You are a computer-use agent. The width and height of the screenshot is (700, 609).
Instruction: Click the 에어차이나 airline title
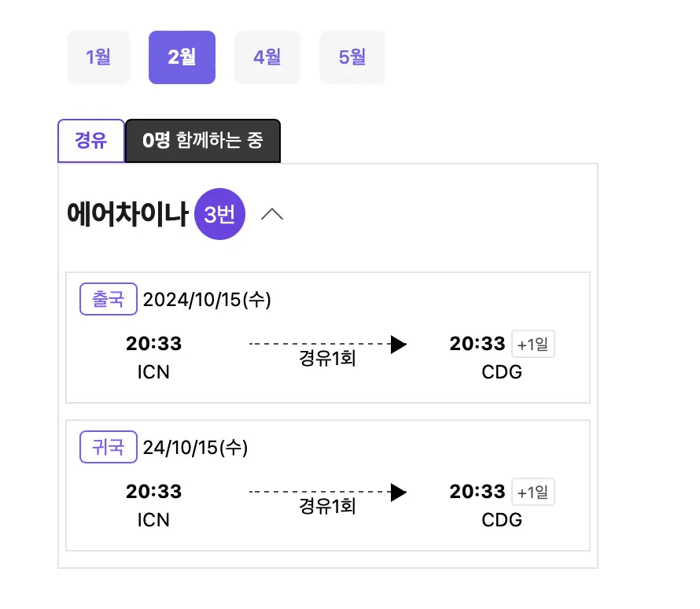[128, 214]
